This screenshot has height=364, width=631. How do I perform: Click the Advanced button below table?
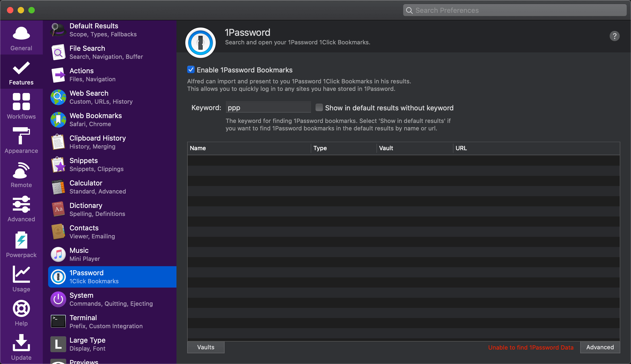tap(600, 347)
